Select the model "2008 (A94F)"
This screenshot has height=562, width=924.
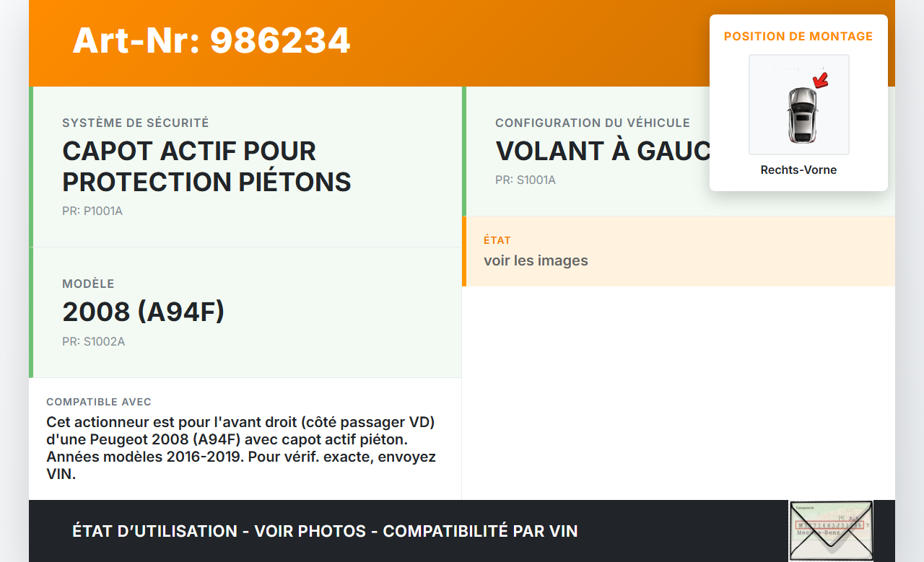click(144, 312)
